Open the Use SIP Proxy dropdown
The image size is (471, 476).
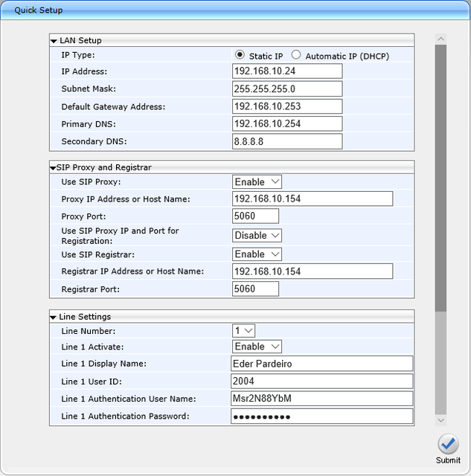coord(257,181)
